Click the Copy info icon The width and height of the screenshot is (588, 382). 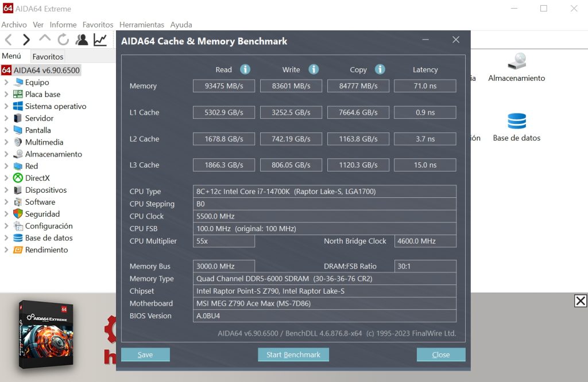tap(380, 69)
